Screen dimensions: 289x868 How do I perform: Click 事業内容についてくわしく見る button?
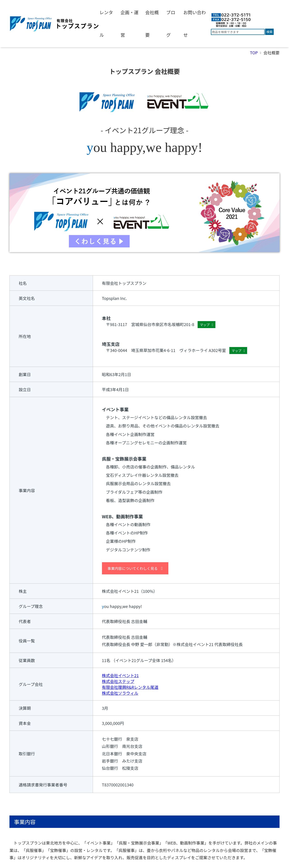135,569
